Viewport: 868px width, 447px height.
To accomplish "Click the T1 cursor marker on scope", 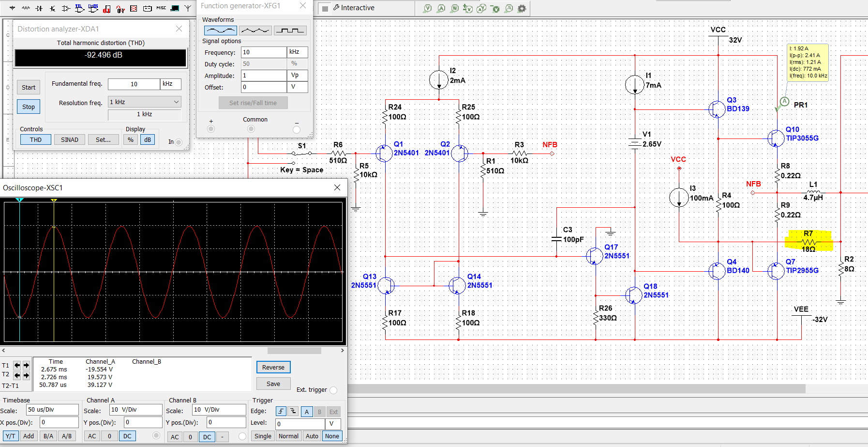I will pos(19,200).
